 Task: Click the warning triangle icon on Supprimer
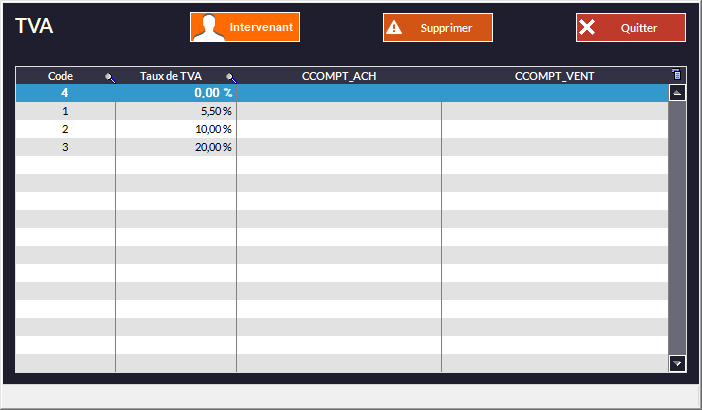tap(394, 28)
